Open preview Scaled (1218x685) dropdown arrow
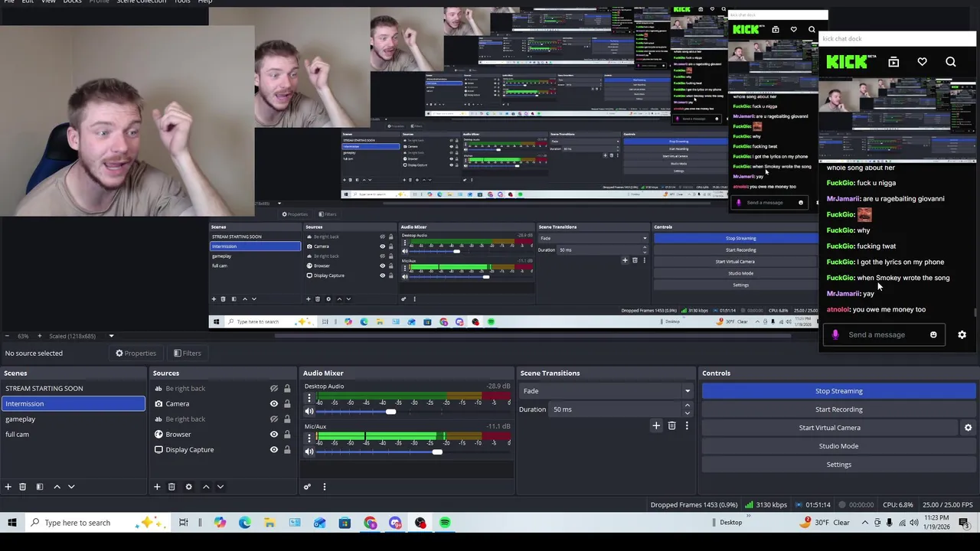Image resolution: width=980 pixels, height=551 pixels. click(111, 336)
